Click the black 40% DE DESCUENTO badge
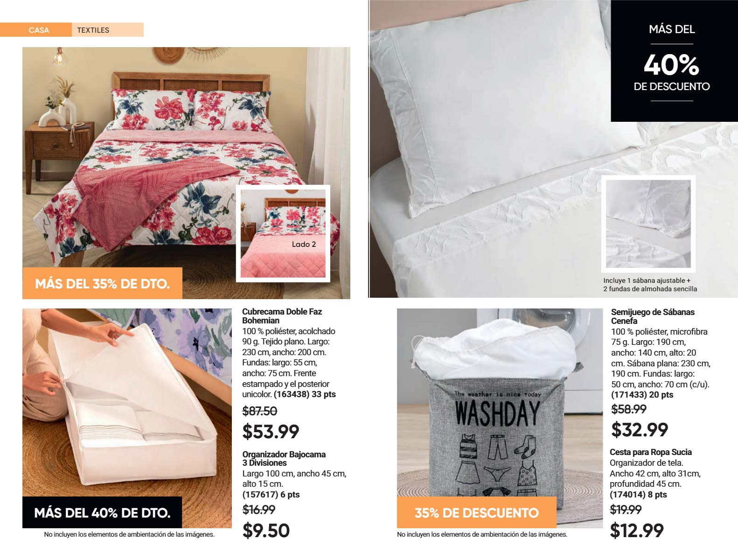Viewport: 738px width, 560px height. pyautogui.click(x=672, y=61)
